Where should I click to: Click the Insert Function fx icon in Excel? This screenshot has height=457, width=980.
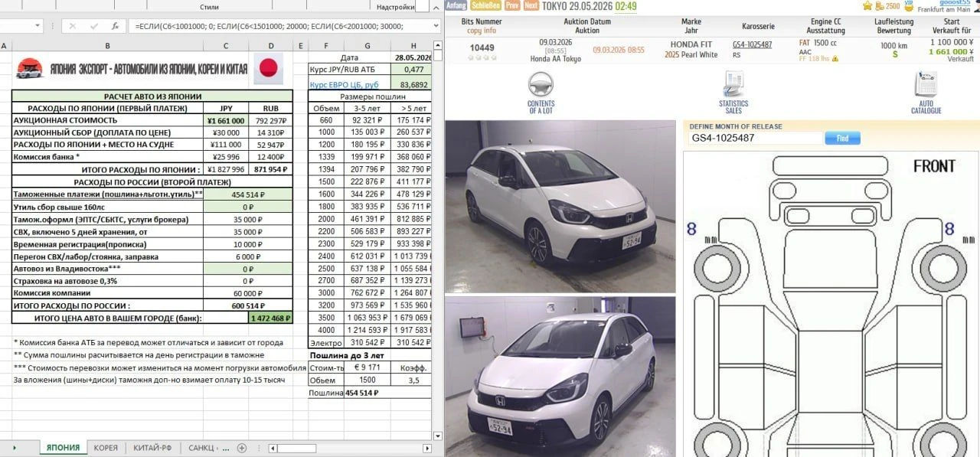115,25
